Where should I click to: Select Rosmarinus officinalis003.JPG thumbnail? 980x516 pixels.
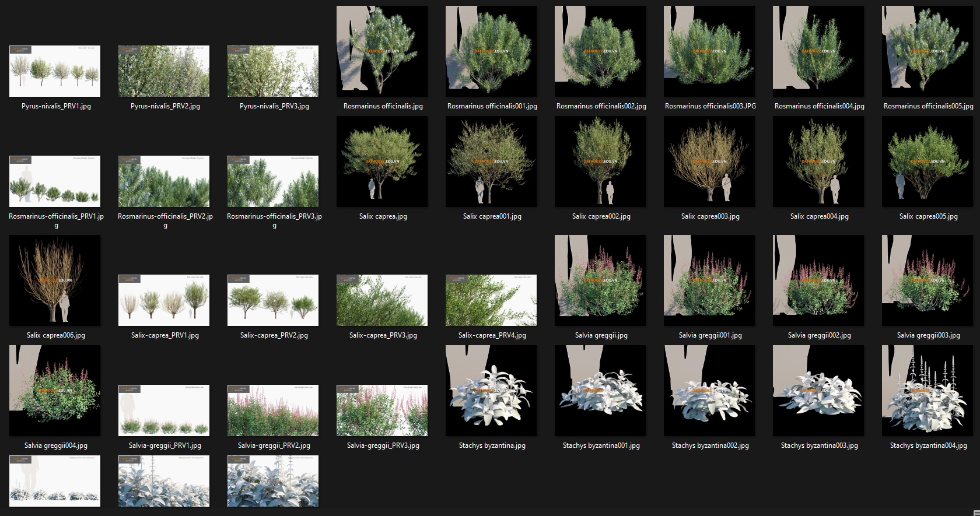click(x=709, y=51)
